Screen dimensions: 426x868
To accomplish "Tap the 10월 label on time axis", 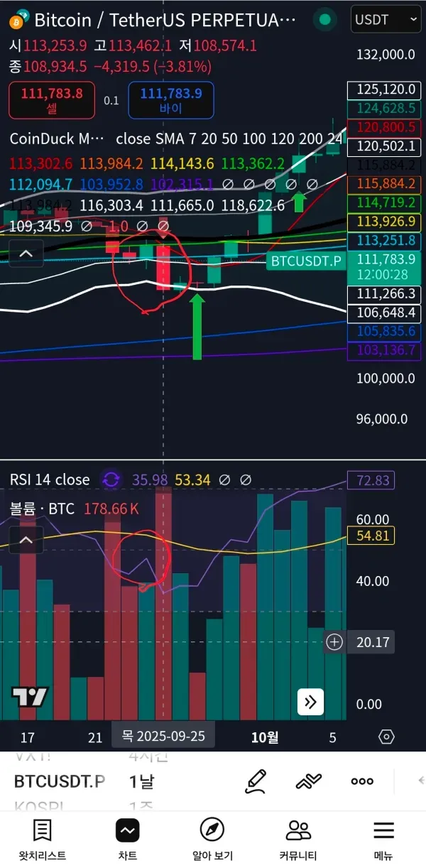I will pyautogui.click(x=265, y=737).
